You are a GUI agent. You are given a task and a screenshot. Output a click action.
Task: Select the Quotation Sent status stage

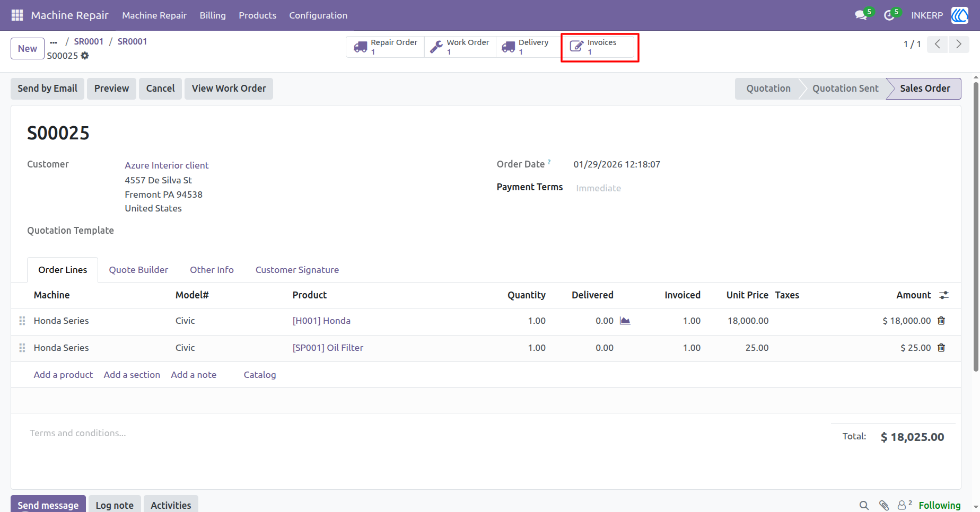(x=845, y=89)
